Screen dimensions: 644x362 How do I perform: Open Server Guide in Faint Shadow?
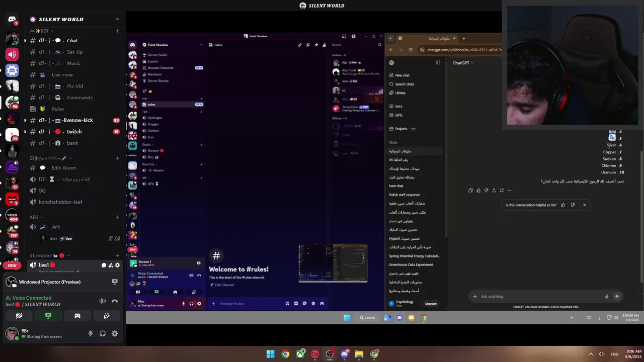pyautogui.click(x=157, y=55)
